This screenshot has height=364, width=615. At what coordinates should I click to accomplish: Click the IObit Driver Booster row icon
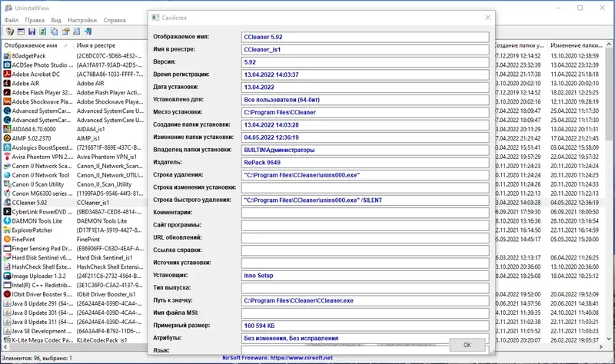pos(7,294)
